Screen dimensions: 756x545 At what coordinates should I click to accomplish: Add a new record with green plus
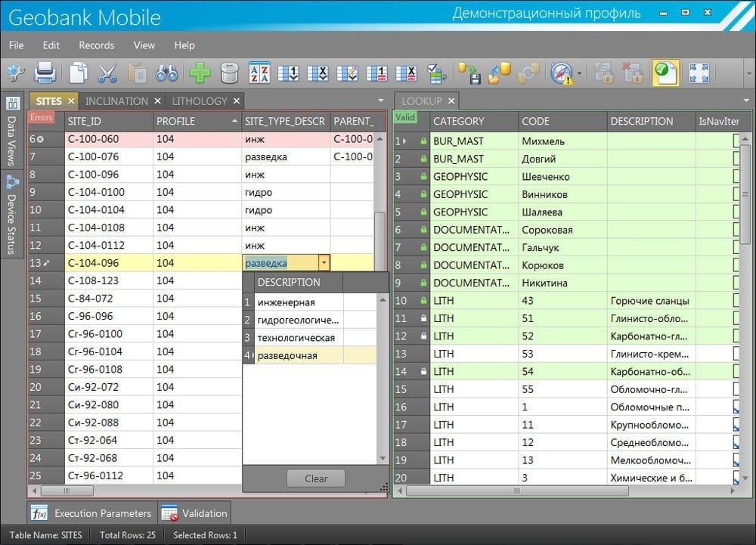[200, 73]
